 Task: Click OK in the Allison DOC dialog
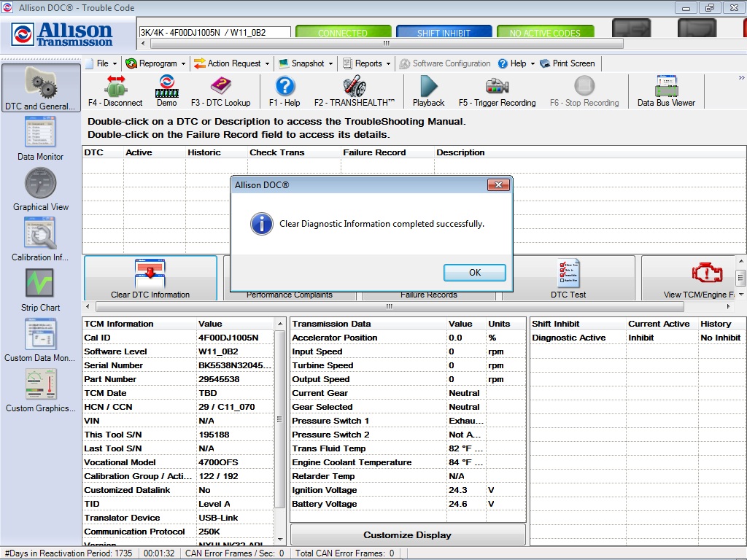(x=475, y=273)
